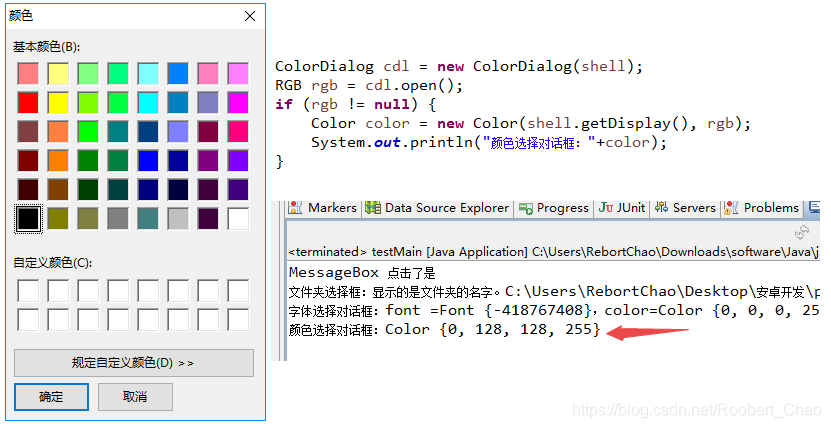Choose the navy blue swatch in fifth row
The image size is (831, 428).
click(x=148, y=190)
